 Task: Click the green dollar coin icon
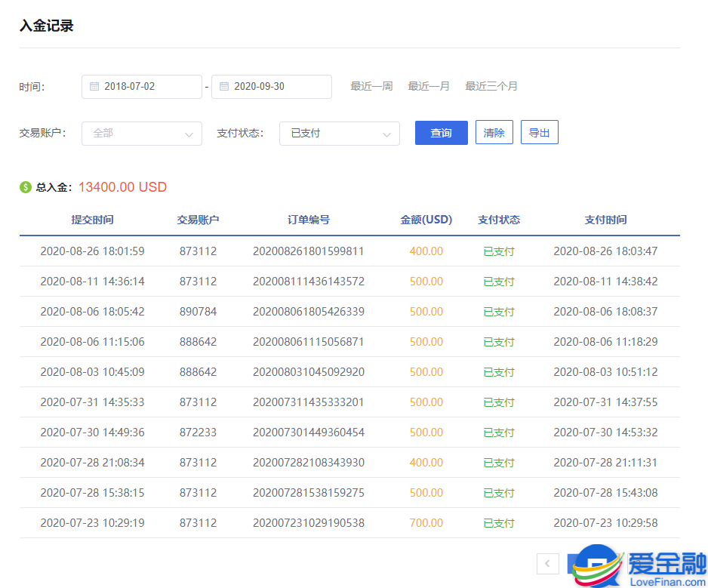coord(26,187)
